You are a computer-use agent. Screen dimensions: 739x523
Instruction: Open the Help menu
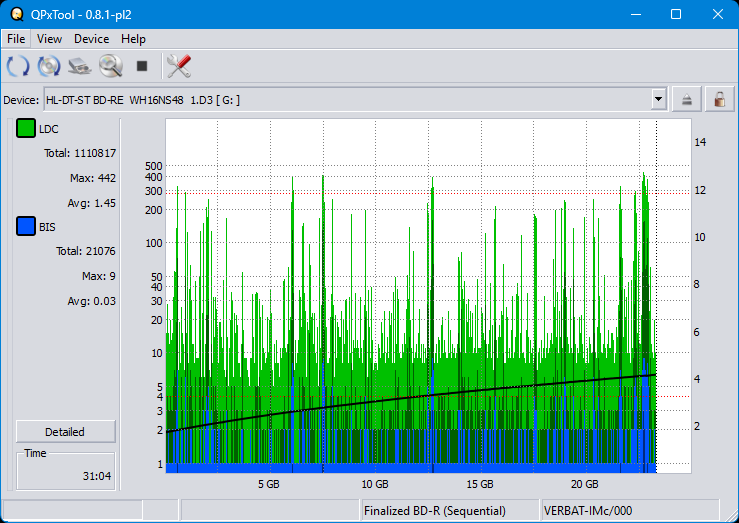pyautogui.click(x=133, y=39)
